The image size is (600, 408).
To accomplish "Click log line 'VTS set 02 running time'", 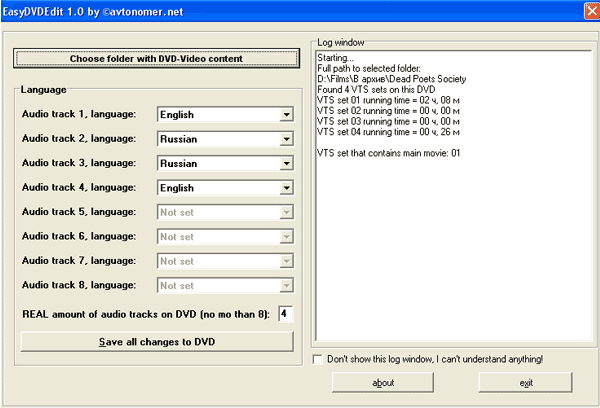I will pyautogui.click(x=388, y=111).
